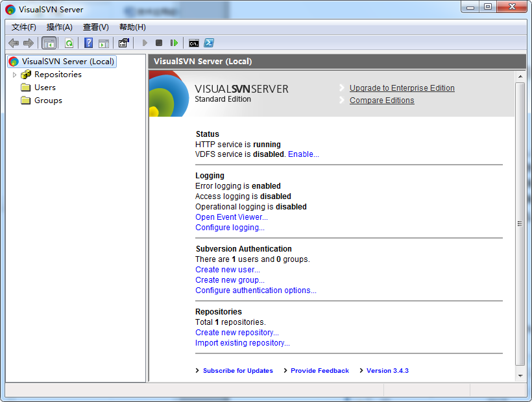
Task: Close the VisualSVN Server window
Action: (x=512, y=7)
